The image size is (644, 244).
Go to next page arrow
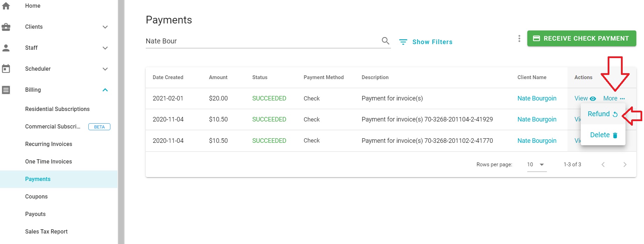(x=625, y=165)
